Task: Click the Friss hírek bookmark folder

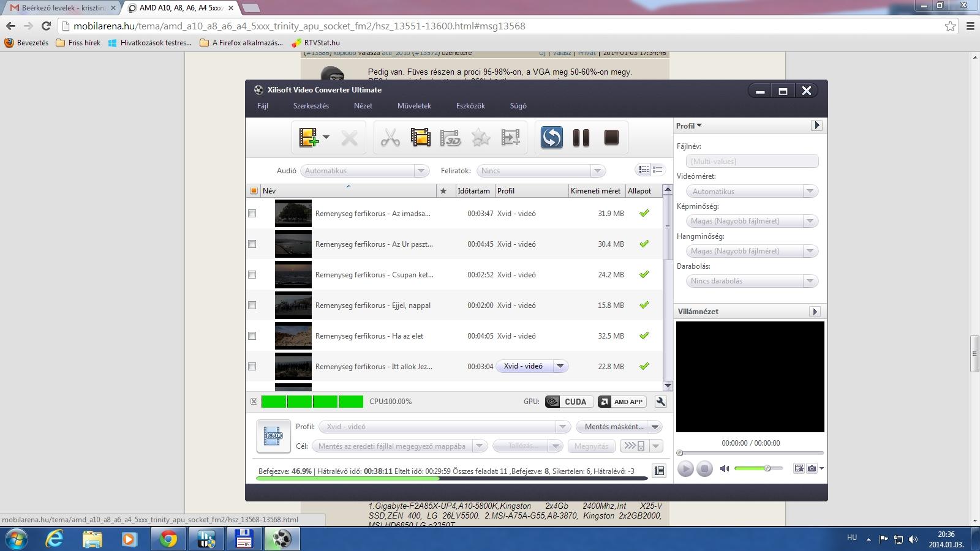Action: 78,43
